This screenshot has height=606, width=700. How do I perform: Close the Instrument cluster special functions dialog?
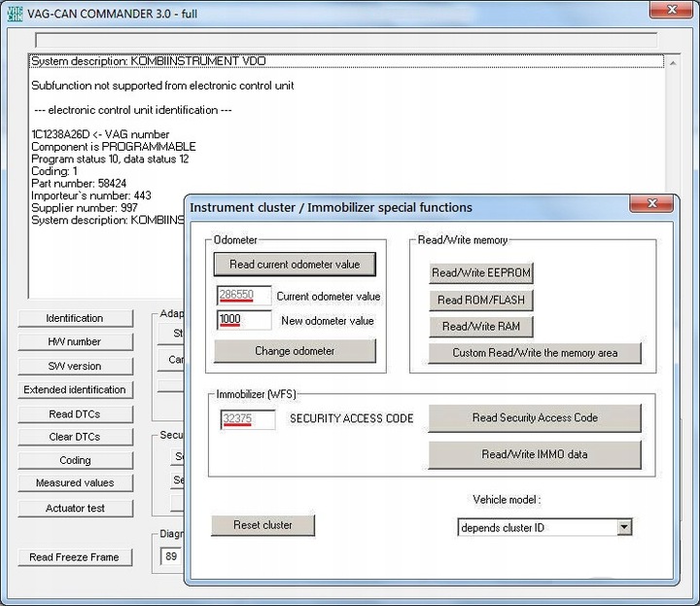[x=651, y=204]
